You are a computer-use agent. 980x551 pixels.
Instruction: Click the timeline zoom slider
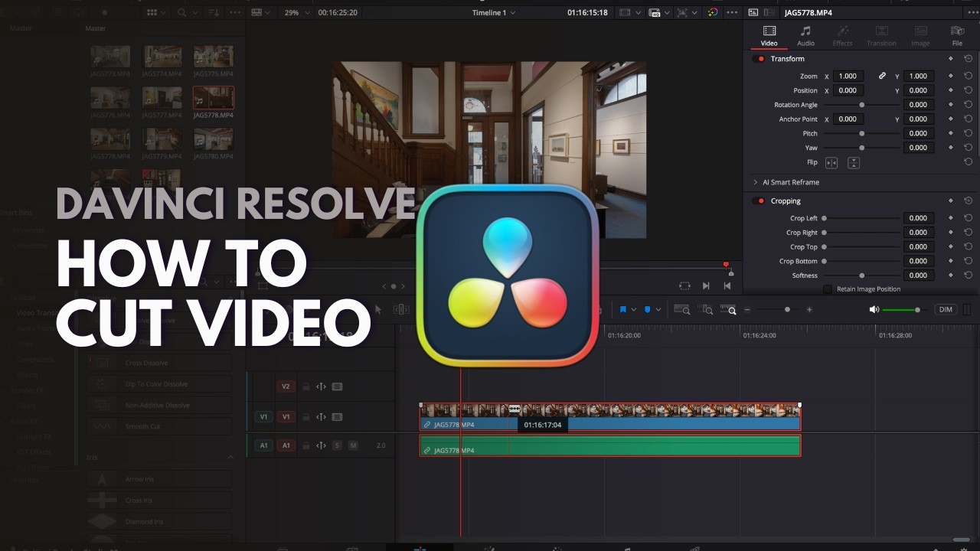pyautogui.click(x=778, y=309)
